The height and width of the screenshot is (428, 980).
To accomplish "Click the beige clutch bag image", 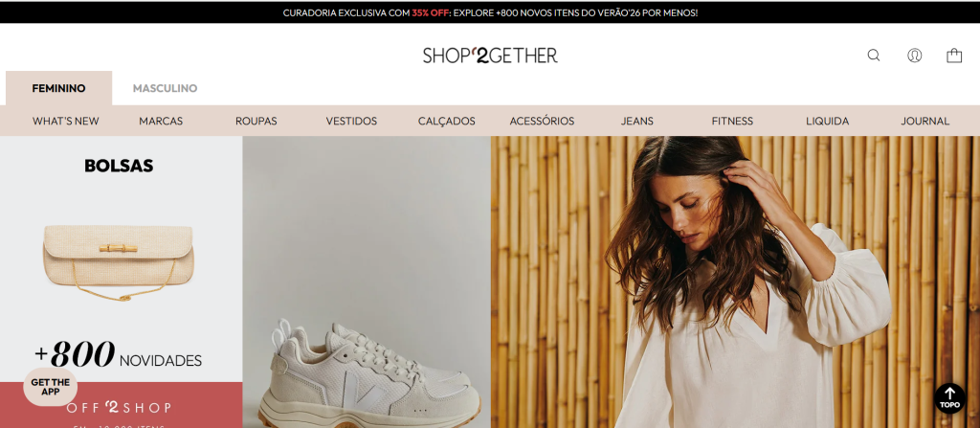I will 118,261.
